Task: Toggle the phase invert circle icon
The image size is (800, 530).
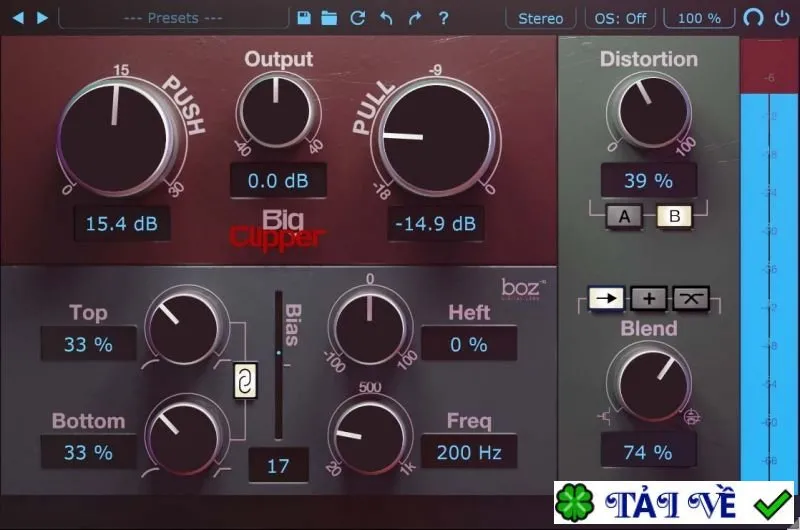Action: (754, 18)
